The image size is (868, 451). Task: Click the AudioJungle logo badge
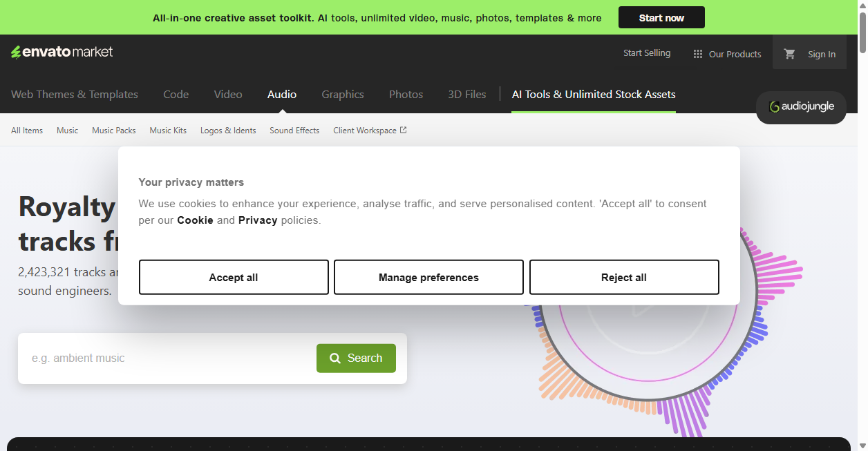click(801, 107)
